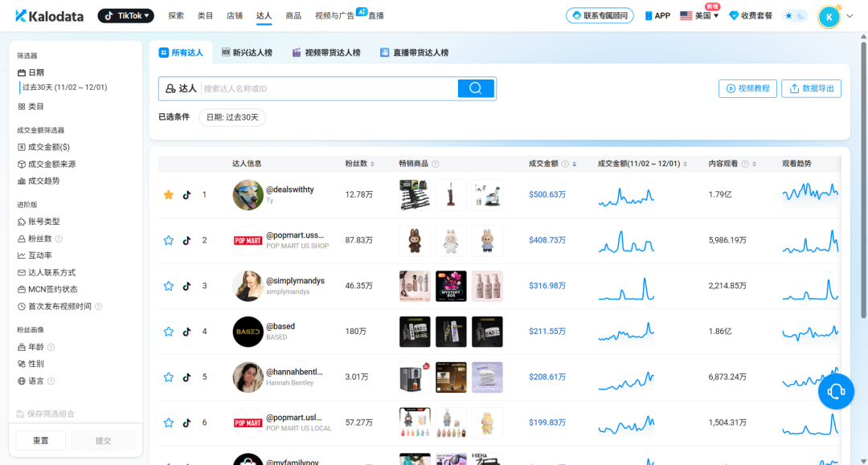
Task: Open the 美国 country dropdown
Action: [698, 14]
